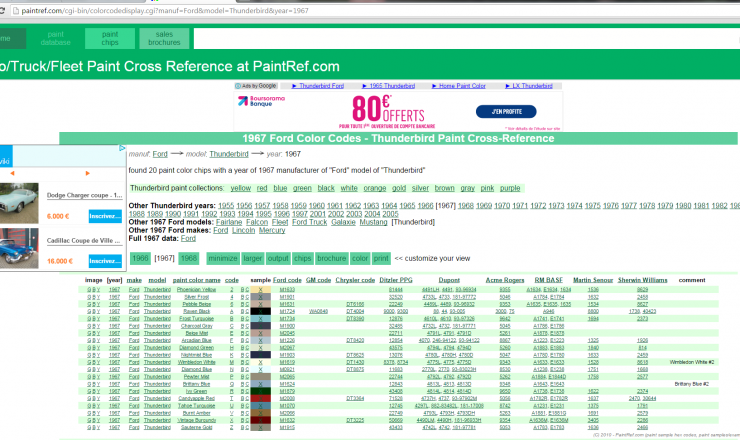Sort by the Chrysler code column header
The width and height of the screenshot is (740, 440).
click(x=355, y=280)
